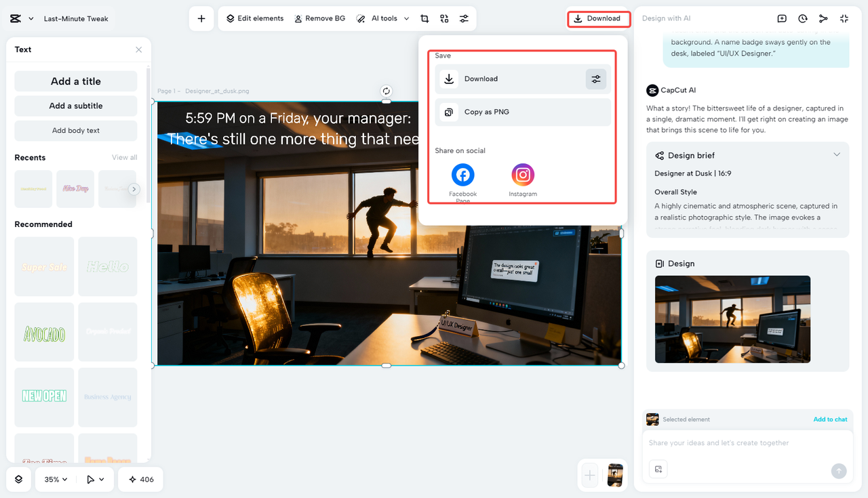This screenshot has height=498, width=868.
Task: Click the Page 1 label above canvas
Action: pos(167,91)
